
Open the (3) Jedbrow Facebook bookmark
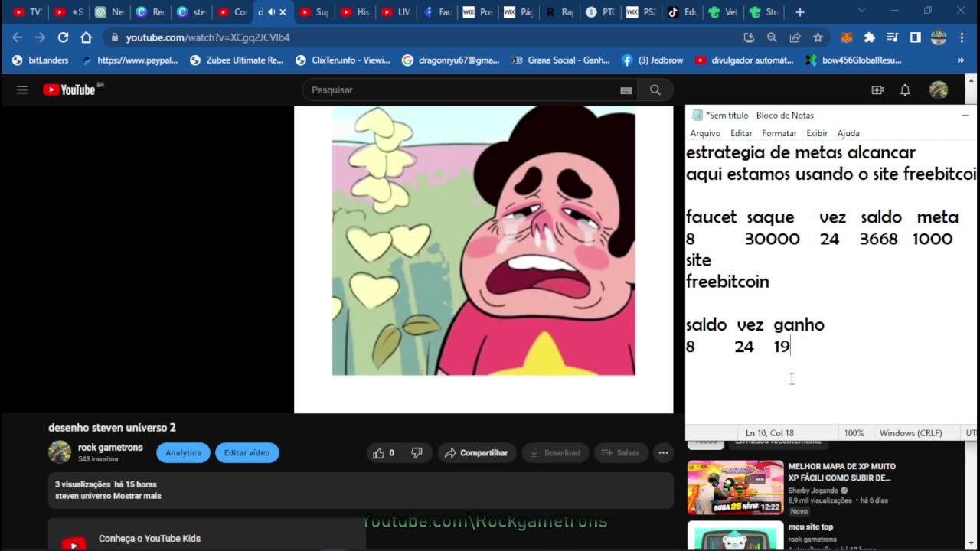(x=652, y=60)
